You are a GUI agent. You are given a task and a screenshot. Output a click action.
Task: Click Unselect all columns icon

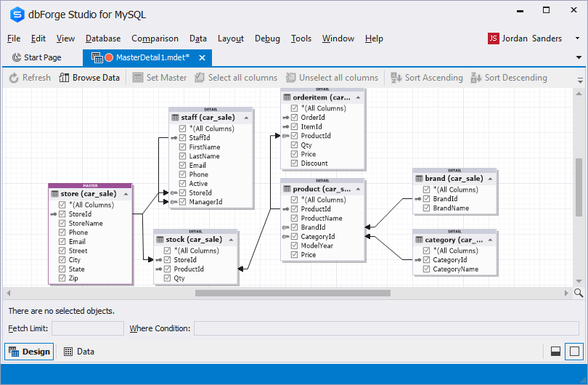[290, 78]
